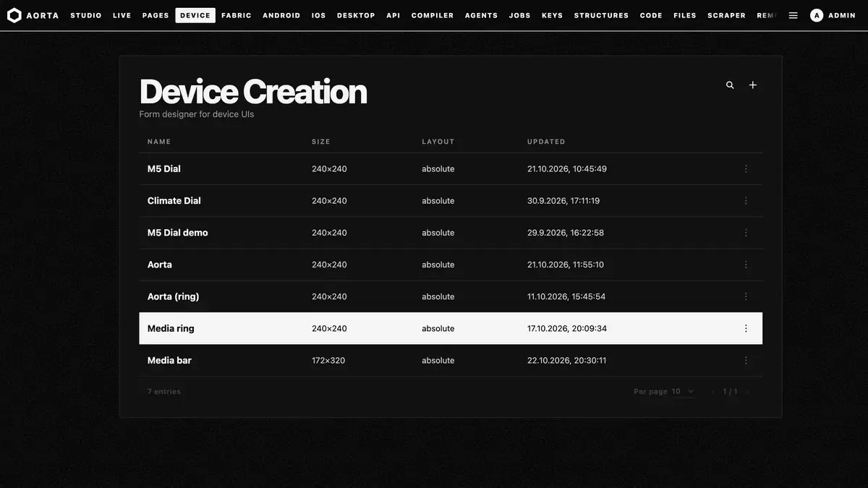Go to the Agents tab
Viewport: 868px width, 488px height.
(481, 15)
